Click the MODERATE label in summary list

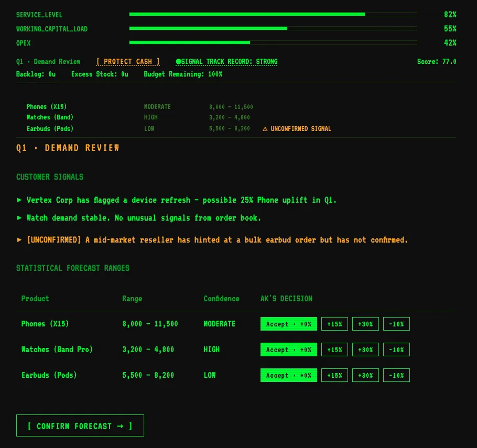coord(157,107)
